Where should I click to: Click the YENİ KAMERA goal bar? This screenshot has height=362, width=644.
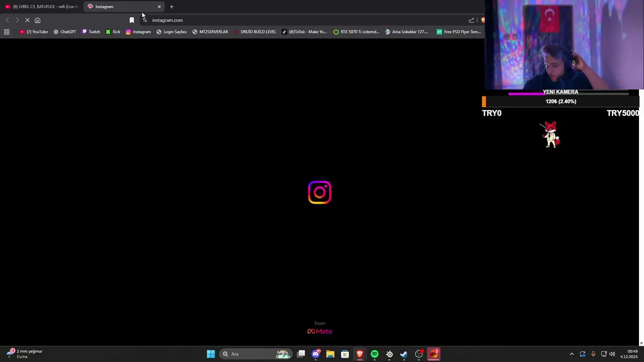click(x=568, y=93)
